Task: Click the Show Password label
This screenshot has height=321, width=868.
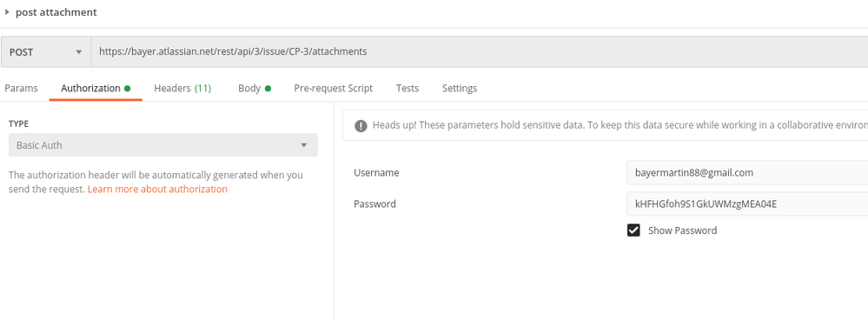Action: point(683,230)
